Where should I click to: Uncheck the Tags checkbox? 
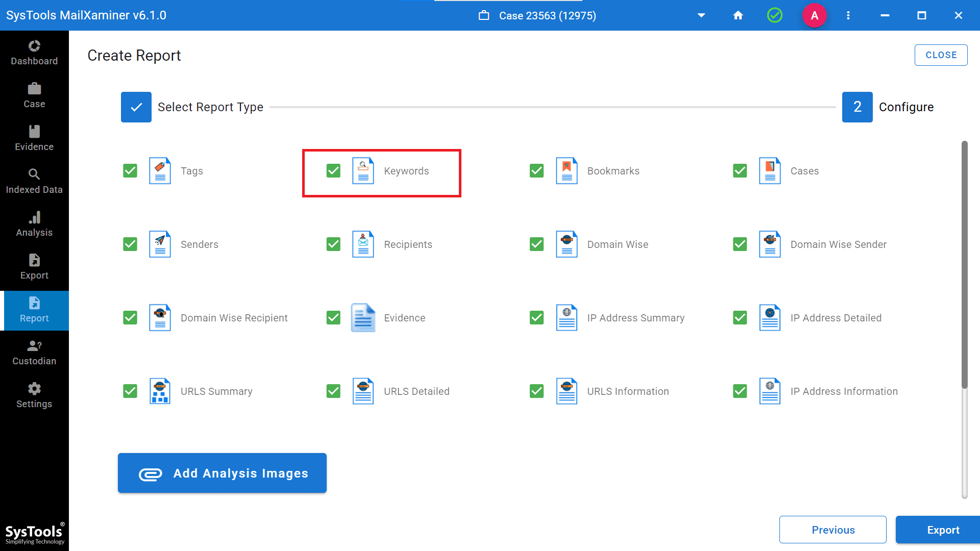pos(130,170)
